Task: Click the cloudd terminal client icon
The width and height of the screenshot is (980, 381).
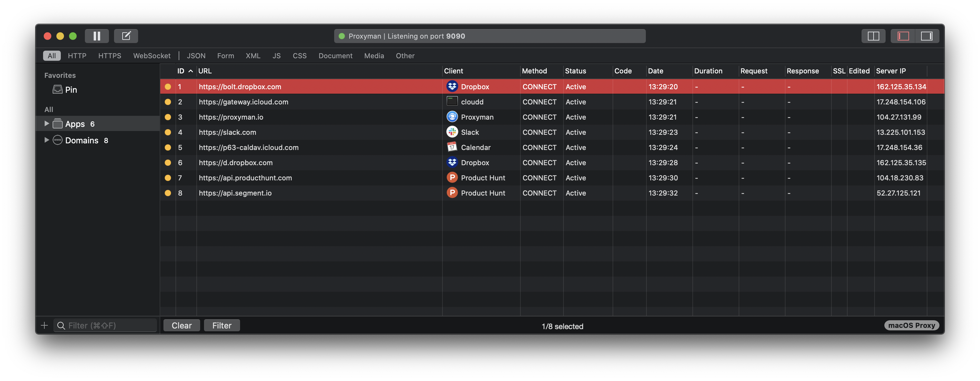Action: click(452, 102)
